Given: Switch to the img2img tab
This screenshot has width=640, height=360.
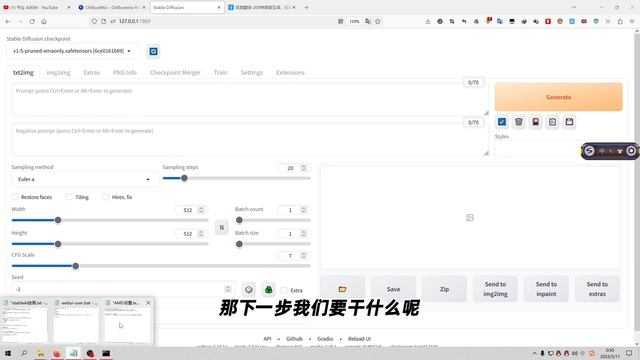Looking at the screenshot, I should pyautogui.click(x=58, y=73).
